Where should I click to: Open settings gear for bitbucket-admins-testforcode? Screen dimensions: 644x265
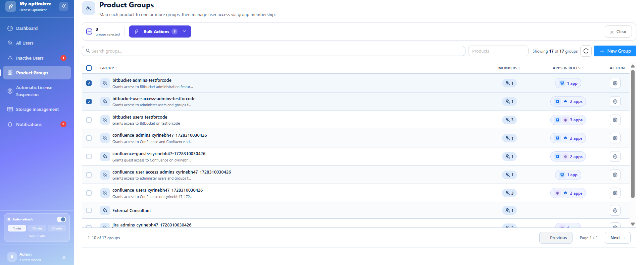[x=615, y=83]
